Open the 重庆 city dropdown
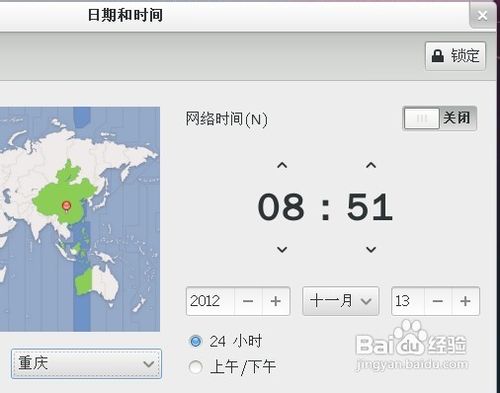The height and width of the screenshot is (393, 500). (86, 364)
